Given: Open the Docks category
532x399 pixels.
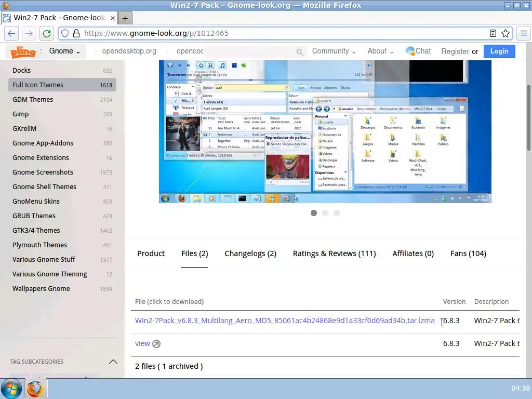Looking at the screenshot, I should point(62,70).
